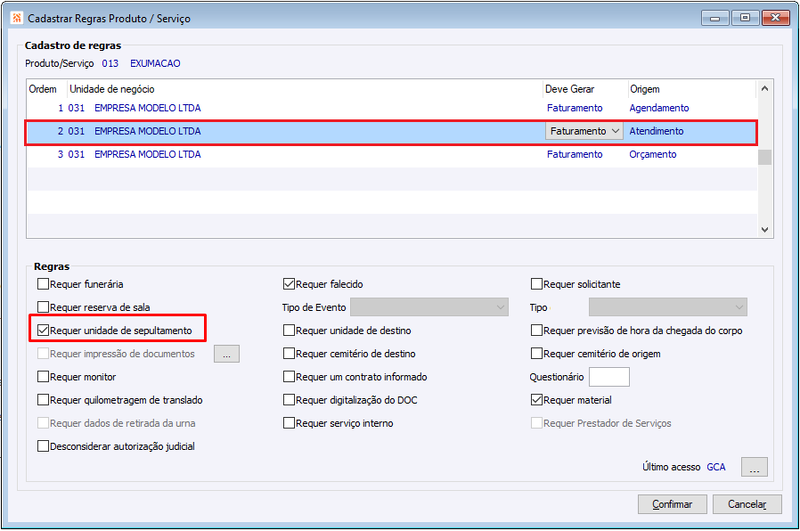
Task: Toggle Requer serviço interno checkbox
Action: pos(289,423)
